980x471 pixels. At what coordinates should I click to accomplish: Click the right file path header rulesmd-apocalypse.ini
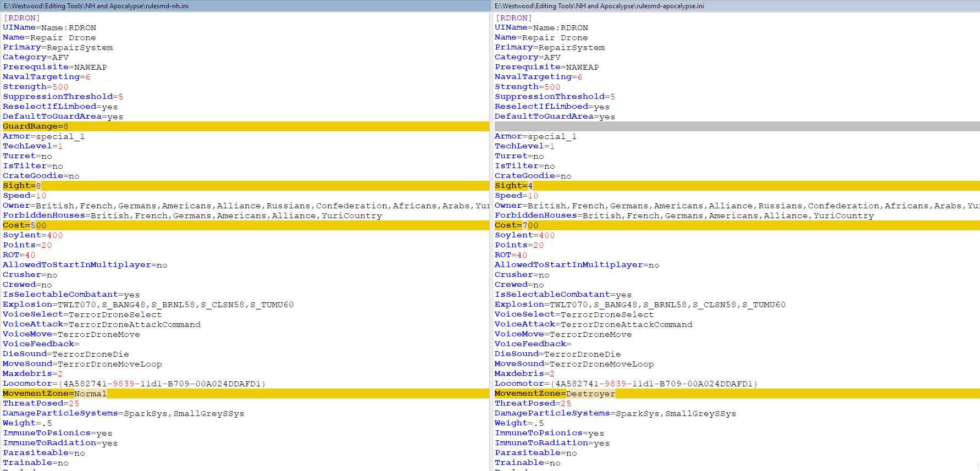coord(599,6)
